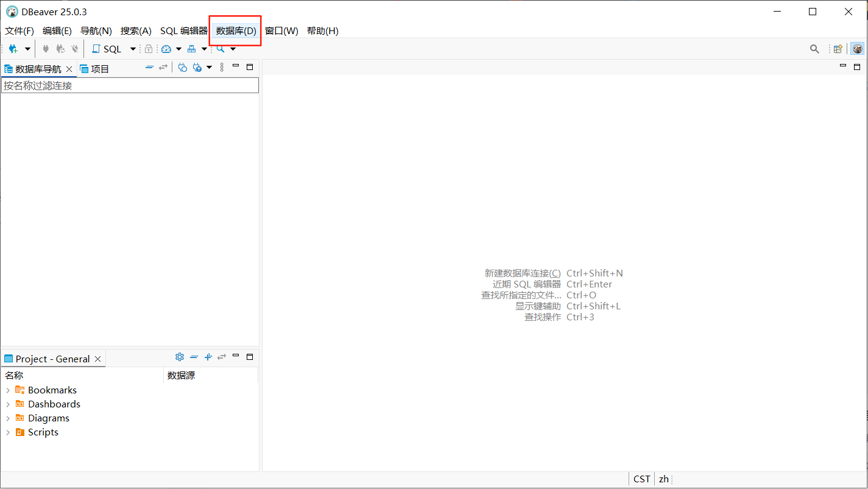
Task: Click CST timezone in status bar
Action: coord(641,479)
